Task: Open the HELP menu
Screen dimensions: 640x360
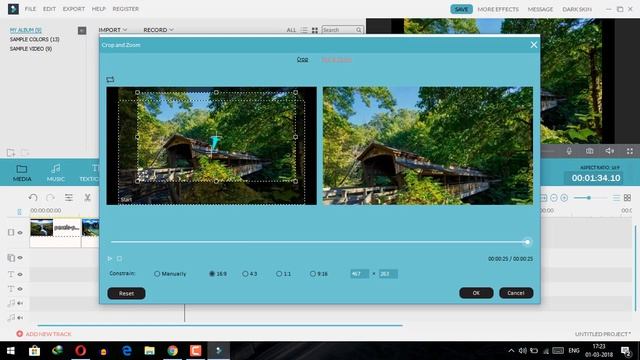Action: (x=98, y=9)
